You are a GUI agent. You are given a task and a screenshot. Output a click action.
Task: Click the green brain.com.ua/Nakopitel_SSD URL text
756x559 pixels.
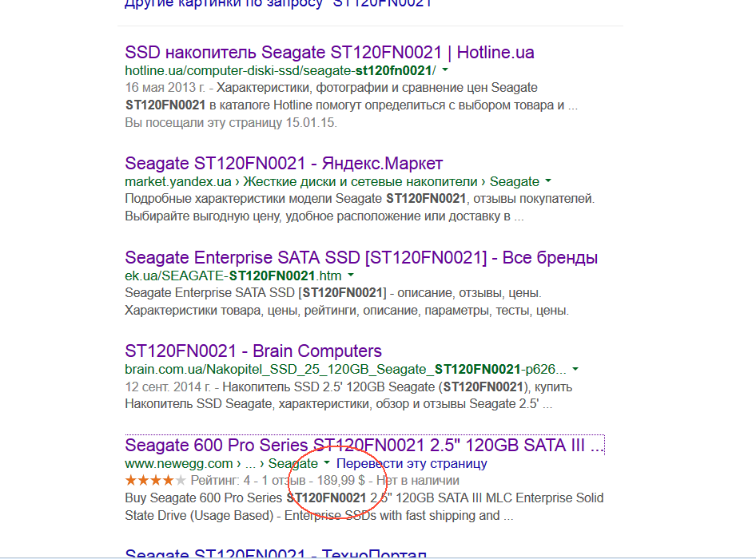(x=345, y=370)
